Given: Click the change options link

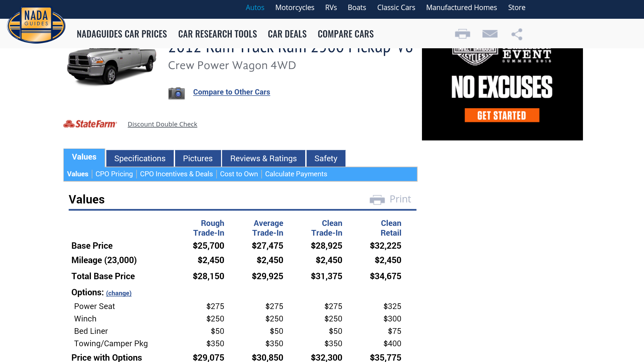Looking at the screenshot, I should click(119, 293).
